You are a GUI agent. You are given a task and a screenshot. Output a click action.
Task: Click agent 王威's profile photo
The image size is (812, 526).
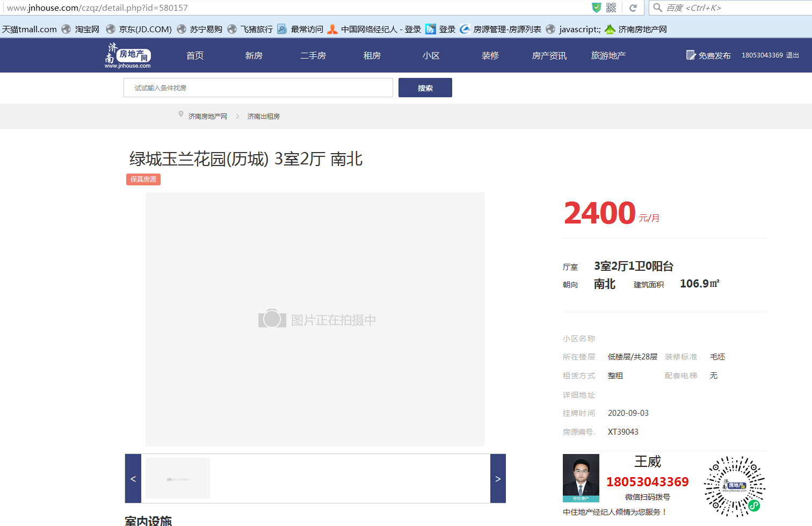pos(581,478)
